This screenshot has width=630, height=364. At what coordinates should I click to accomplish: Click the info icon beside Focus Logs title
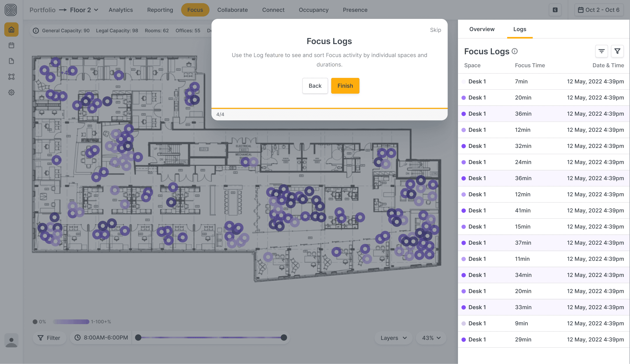click(515, 51)
